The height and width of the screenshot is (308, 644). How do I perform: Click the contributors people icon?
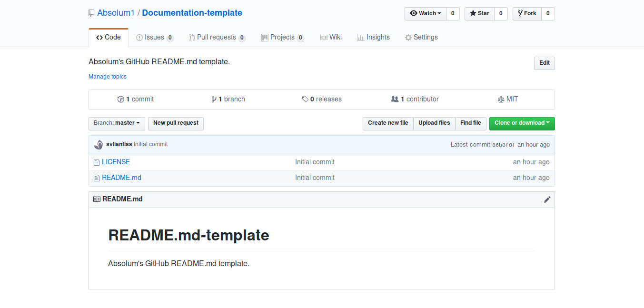395,99
